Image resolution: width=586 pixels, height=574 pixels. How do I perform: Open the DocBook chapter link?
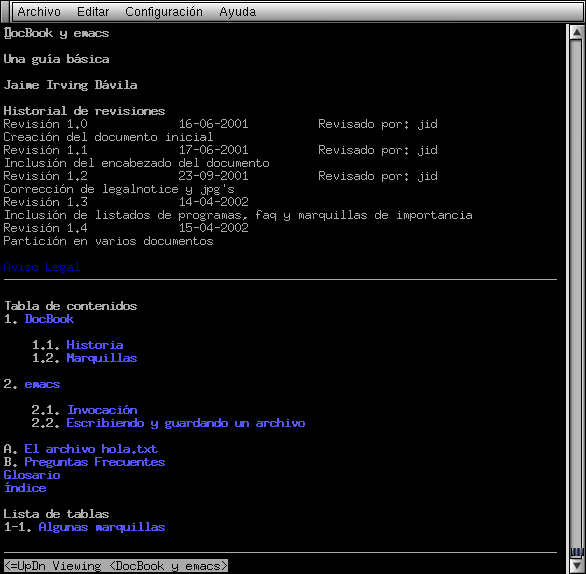[49, 319]
